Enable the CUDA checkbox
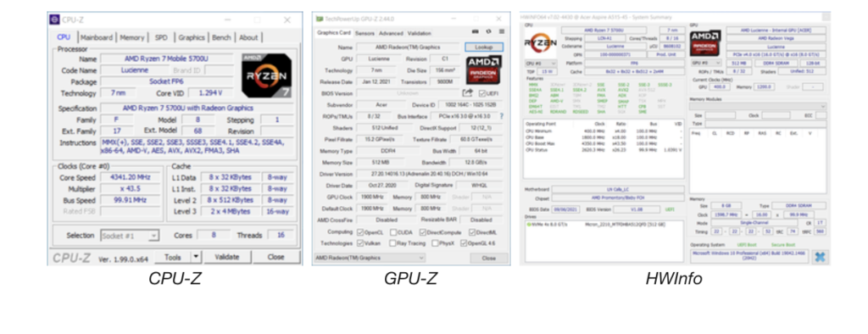 click(x=393, y=232)
